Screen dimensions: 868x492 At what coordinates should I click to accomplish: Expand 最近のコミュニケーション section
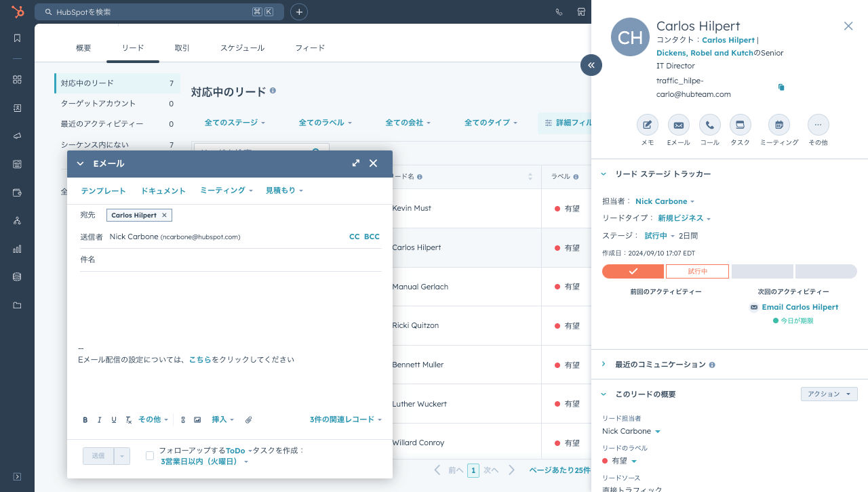[604, 364]
